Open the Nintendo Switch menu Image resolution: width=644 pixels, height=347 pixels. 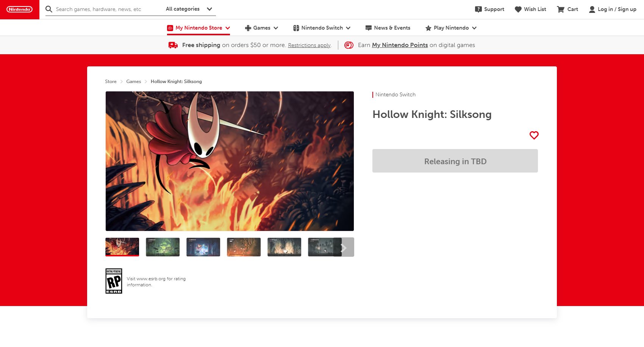click(x=322, y=28)
